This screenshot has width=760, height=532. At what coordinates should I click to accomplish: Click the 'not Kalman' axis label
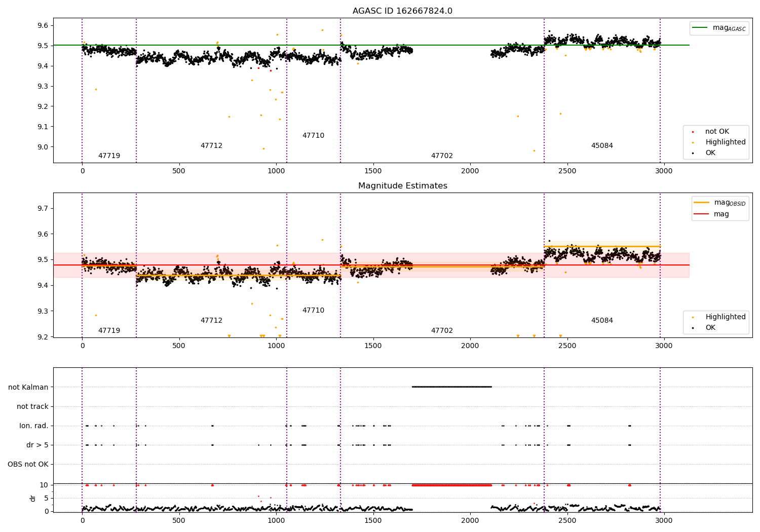click(28, 388)
